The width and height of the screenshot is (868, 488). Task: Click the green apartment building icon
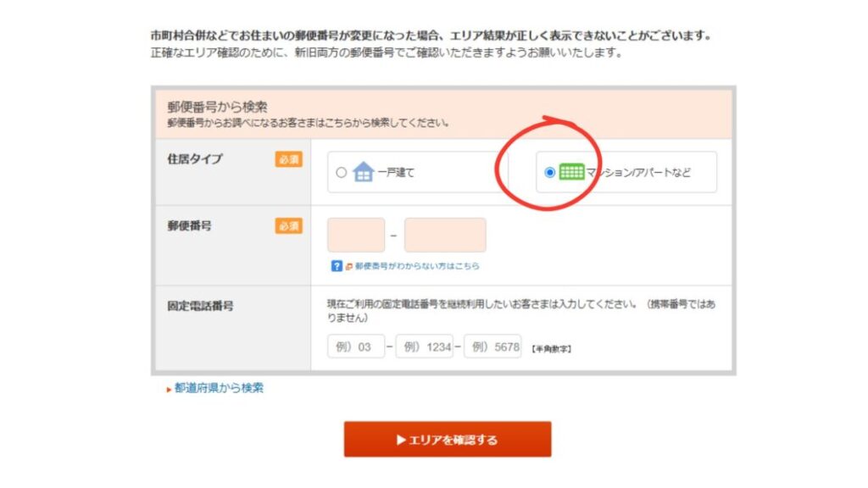571,171
